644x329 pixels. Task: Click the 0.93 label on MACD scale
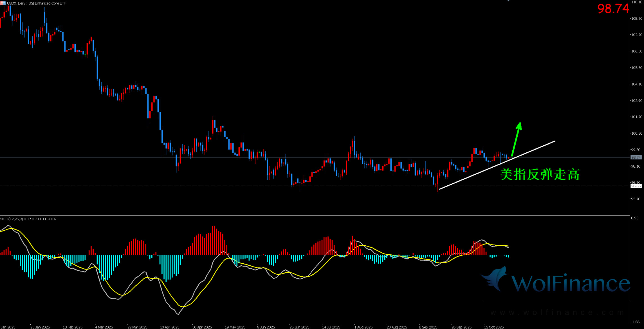635,218
